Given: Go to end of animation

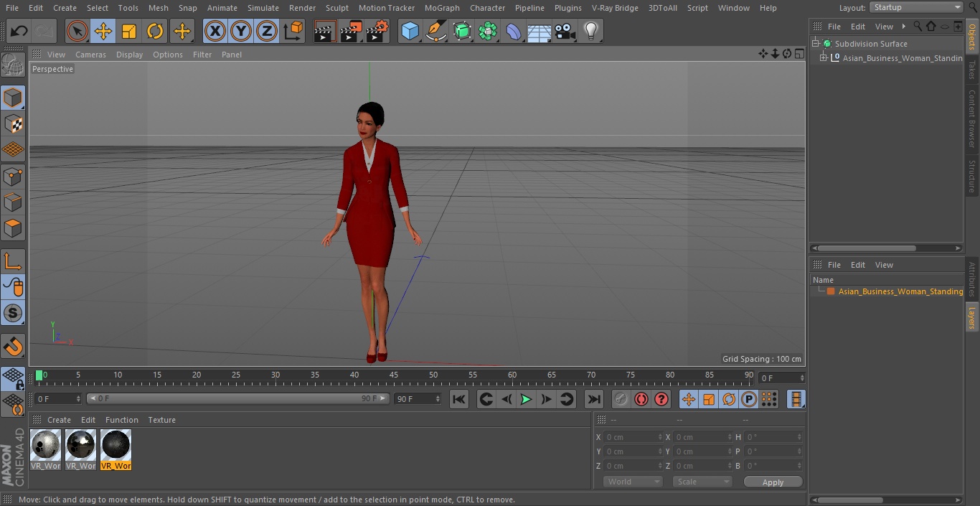Looking at the screenshot, I should [x=594, y=399].
